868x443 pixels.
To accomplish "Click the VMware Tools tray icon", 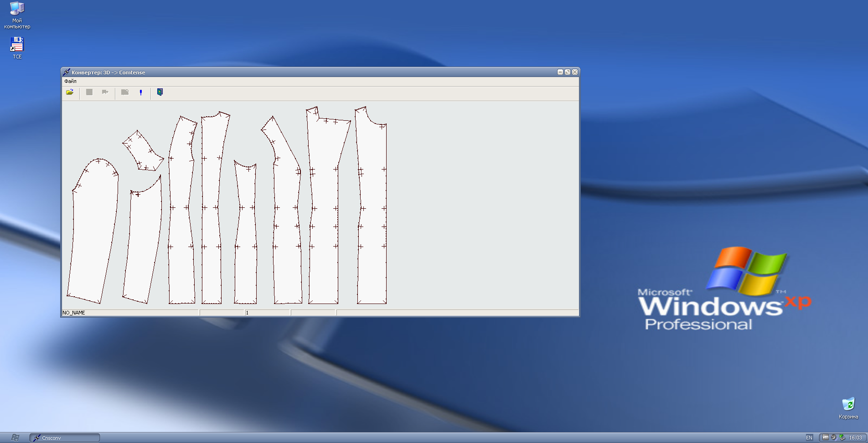I will (826, 438).
